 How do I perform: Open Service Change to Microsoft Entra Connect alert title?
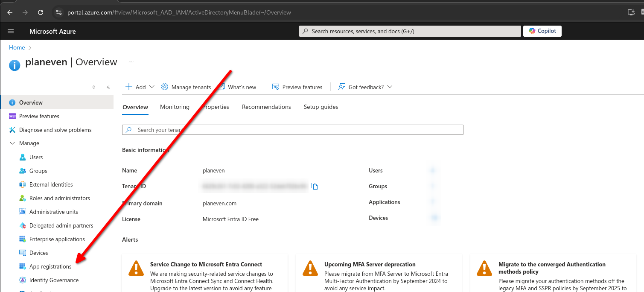[206, 264]
